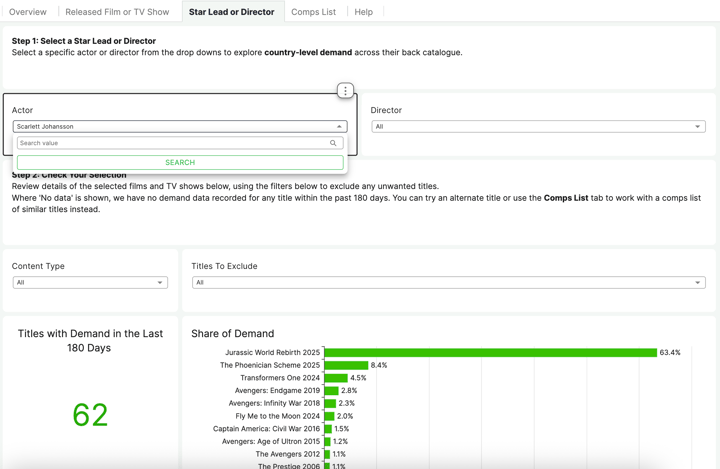
Task: Click the 62 titles with demand number
Action: coord(90,415)
